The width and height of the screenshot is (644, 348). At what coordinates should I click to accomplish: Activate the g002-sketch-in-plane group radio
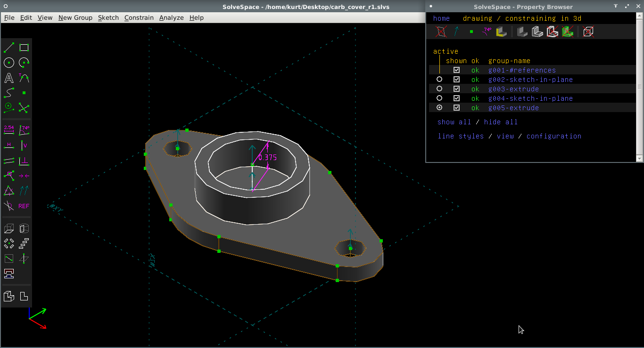tap(439, 79)
